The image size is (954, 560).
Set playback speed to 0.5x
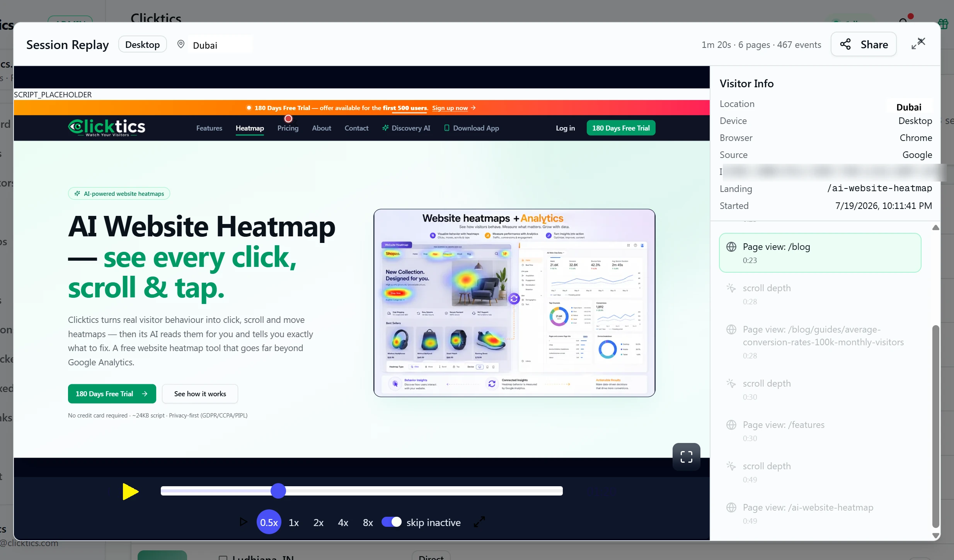269,522
